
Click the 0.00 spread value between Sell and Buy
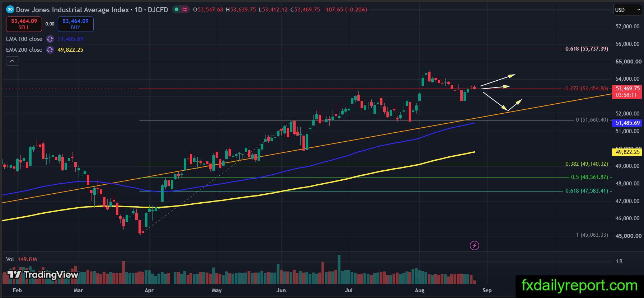coord(50,24)
